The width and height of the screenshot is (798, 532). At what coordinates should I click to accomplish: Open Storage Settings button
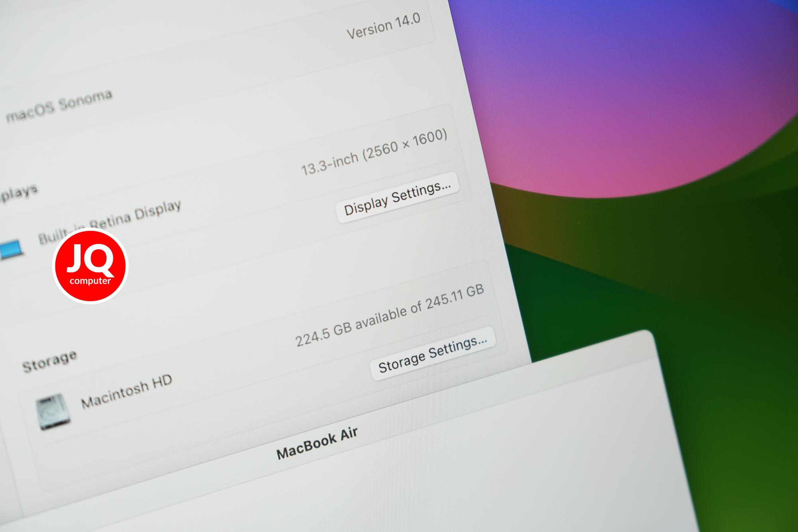(x=433, y=354)
